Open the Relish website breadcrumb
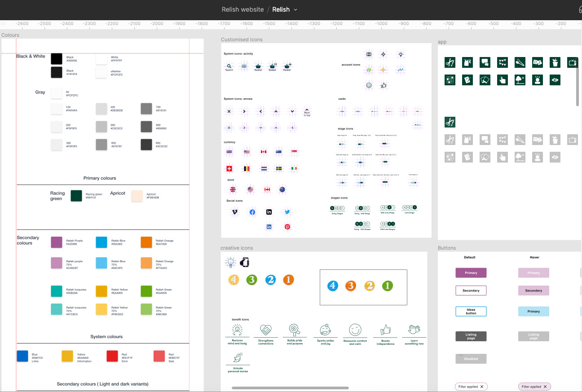This screenshot has width=582, height=392. tap(242, 9)
